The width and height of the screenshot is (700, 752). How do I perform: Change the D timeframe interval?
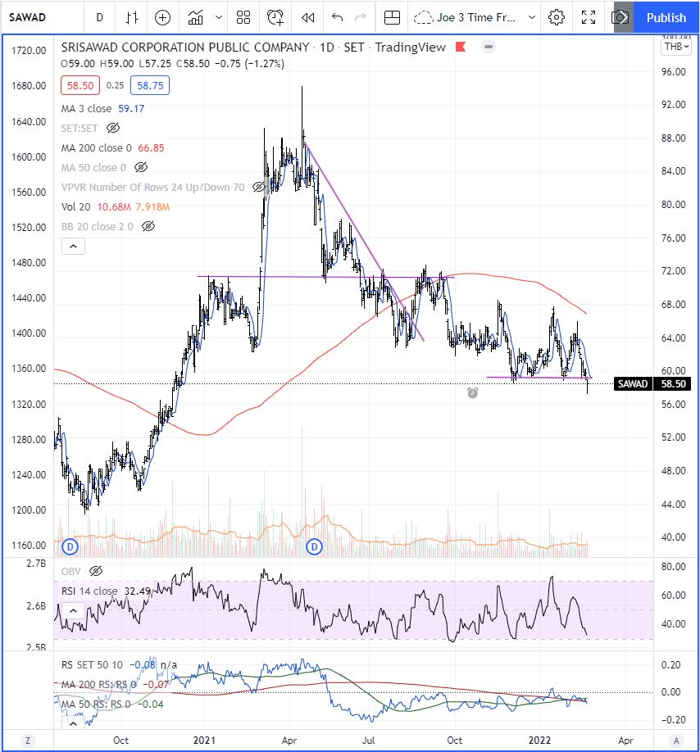point(100,18)
